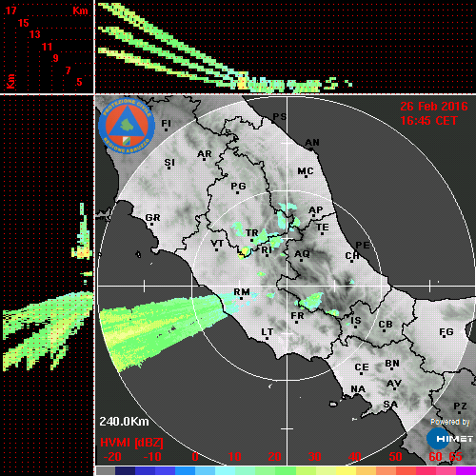Select the RM city marker
This screenshot has width=476, height=476.
click(242, 299)
